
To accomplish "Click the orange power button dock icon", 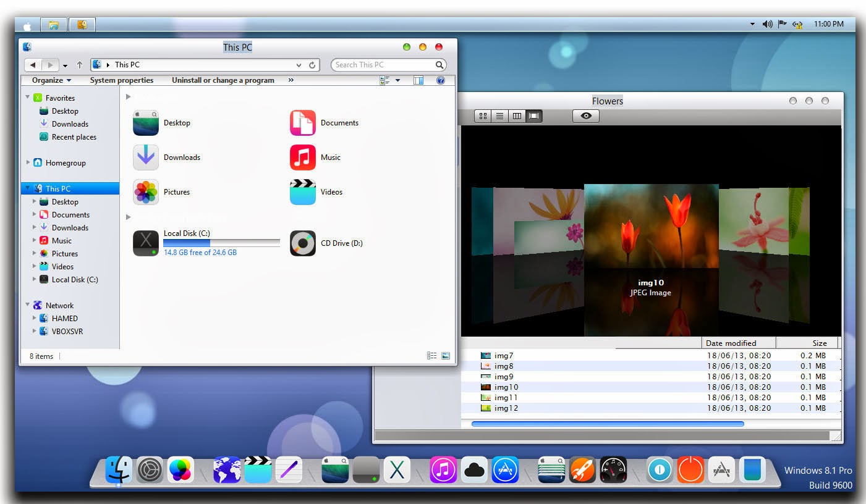I will (690, 471).
